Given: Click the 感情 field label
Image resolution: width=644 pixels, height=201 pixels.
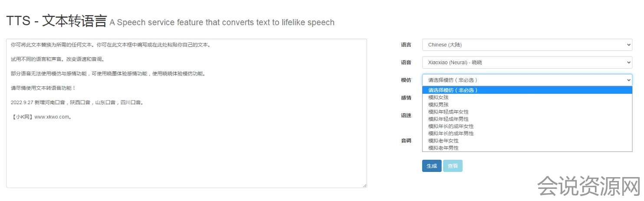Looking at the screenshot, I should tap(406, 98).
